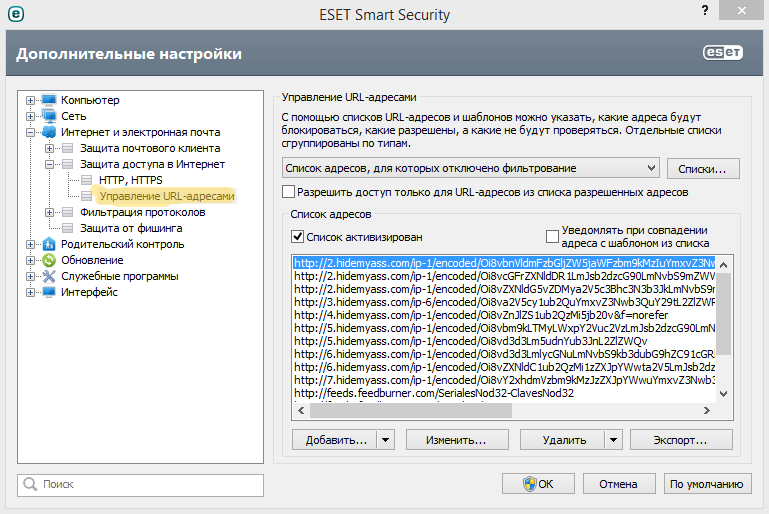The image size is (769, 514).
Task: Click the Родительский контроль icon
Action: pyautogui.click(x=48, y=244)
